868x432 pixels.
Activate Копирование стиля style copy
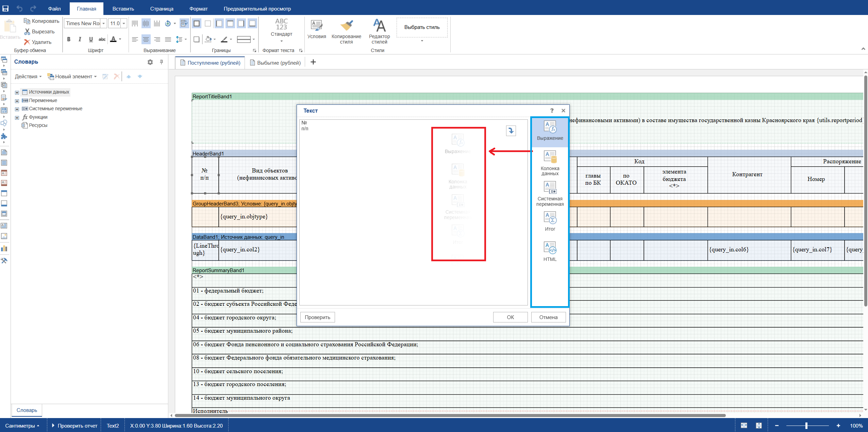click(x=346, y=31)
